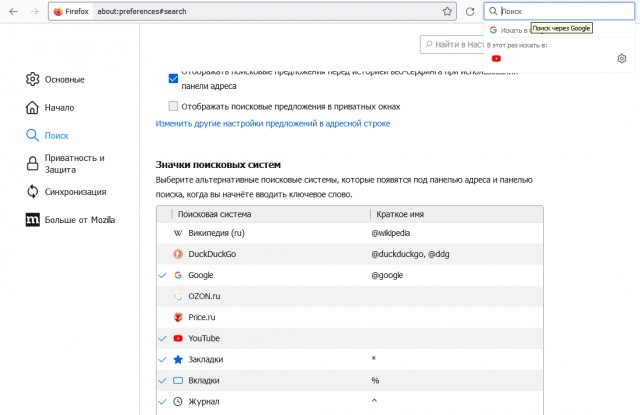
Task: Click the Поиск magnifier icon in the sidebar
Action: [x=32, y=135]
